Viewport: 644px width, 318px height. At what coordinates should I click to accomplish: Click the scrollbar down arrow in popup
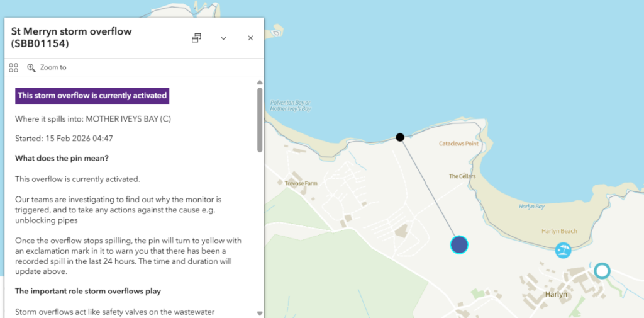[260, 313]
